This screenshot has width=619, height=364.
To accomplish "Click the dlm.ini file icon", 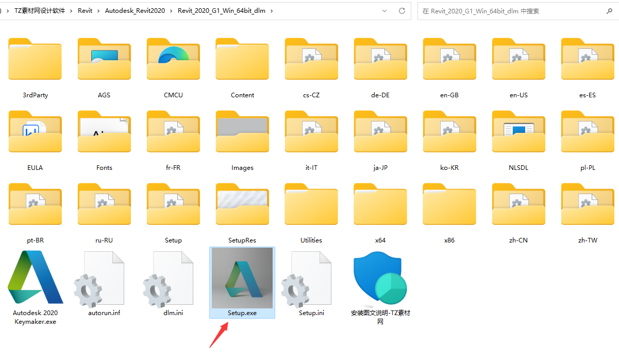I will (169, 280).
